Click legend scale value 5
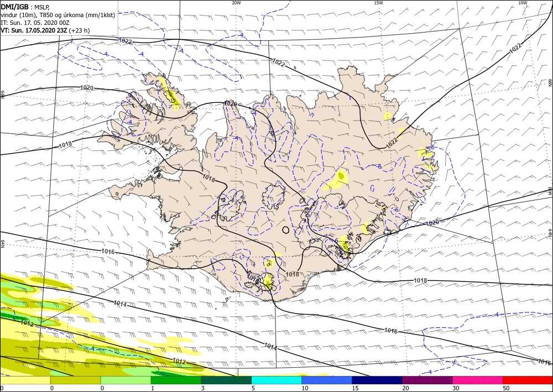 pyautogui.click(x=253, y=388)
